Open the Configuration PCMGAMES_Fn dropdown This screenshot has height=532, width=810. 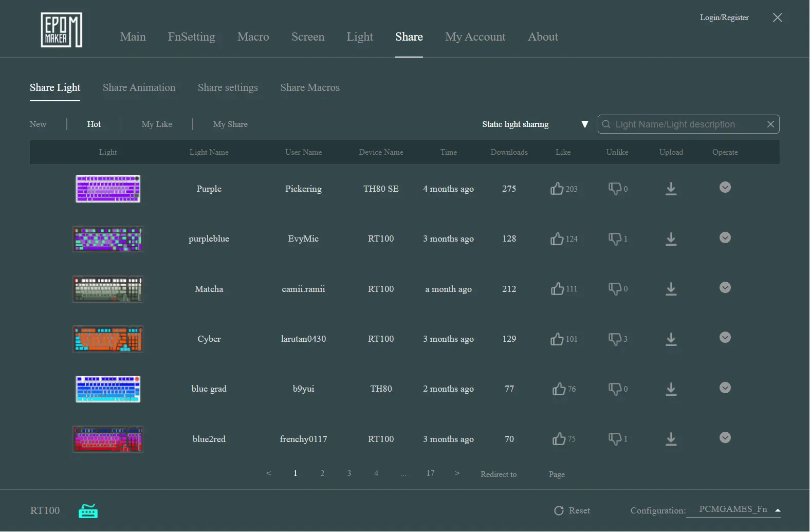[x=733, y=509]
